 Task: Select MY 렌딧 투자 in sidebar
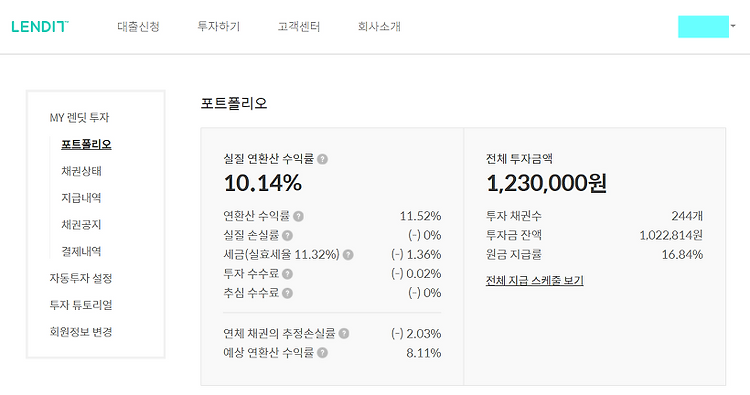(79, 118)
